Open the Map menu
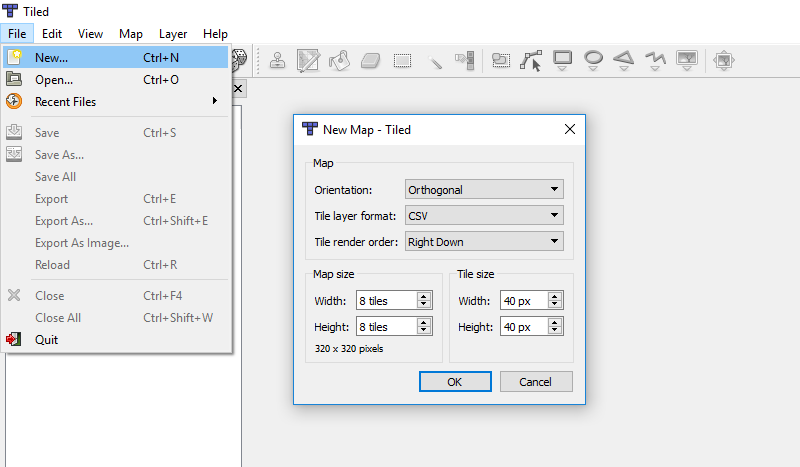The image size is (800, 467). pyautogui.click(x=131, y=34)
